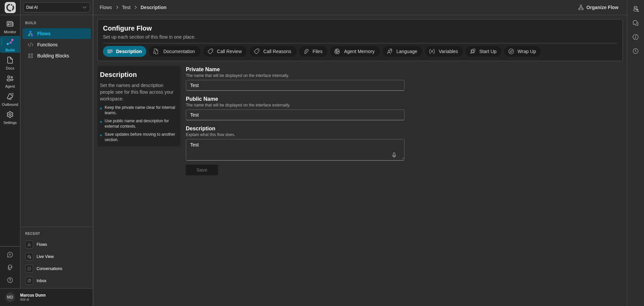Open the chat bubbles icon in right panel
The width and height of the screenshot is (644, 306).
point(636,23)
